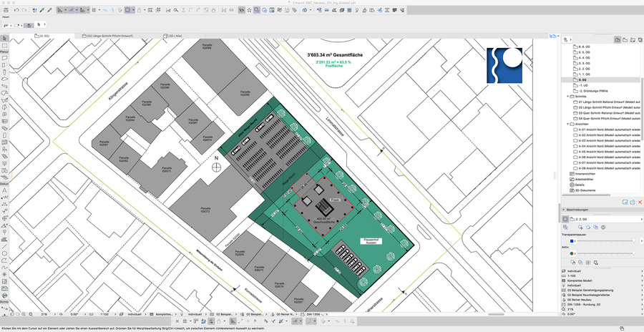Switch to the 3D / Alle tab
The height and width of the screenshot is (332, 644).
176,35
